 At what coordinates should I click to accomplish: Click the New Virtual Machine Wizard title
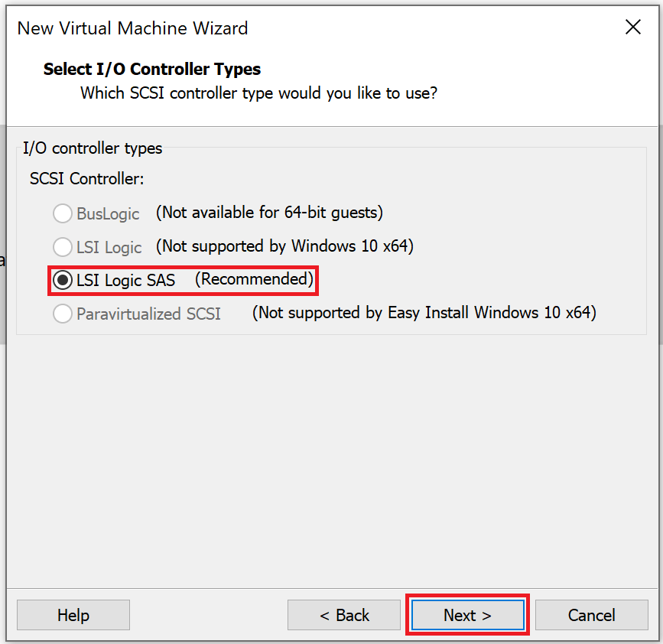coord(132,28)
